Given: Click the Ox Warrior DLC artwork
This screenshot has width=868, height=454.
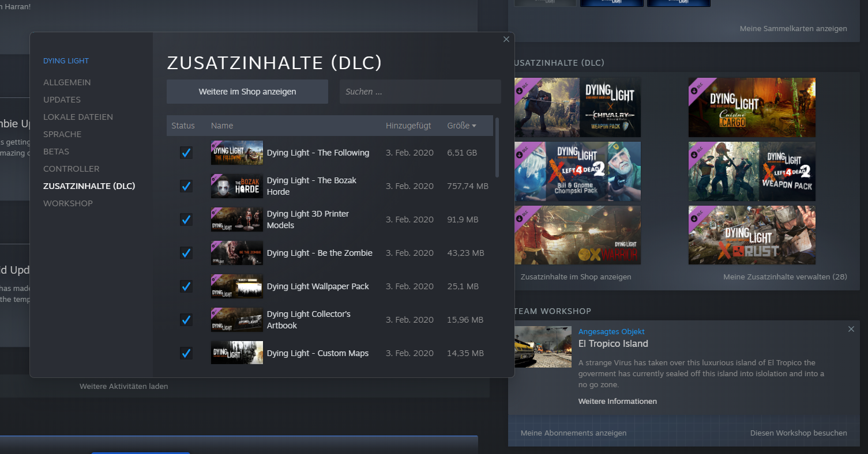Looking at the screenshot, I should coord(577,234).
